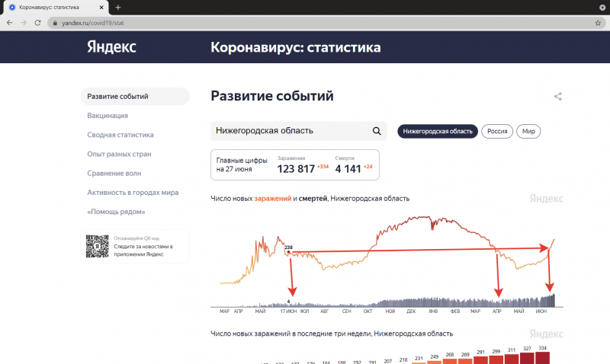View site security lock info
This screenshot has height=364, width=610.
(x=55, y=23)
